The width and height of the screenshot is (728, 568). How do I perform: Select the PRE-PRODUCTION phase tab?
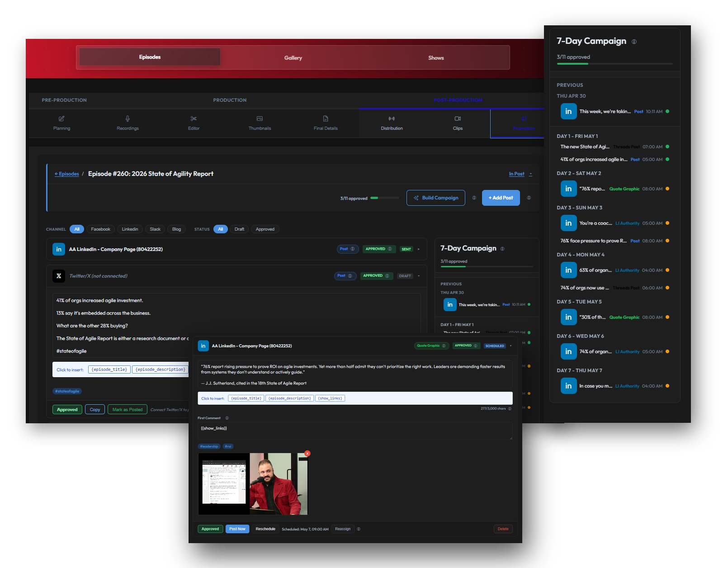(64, 100)
